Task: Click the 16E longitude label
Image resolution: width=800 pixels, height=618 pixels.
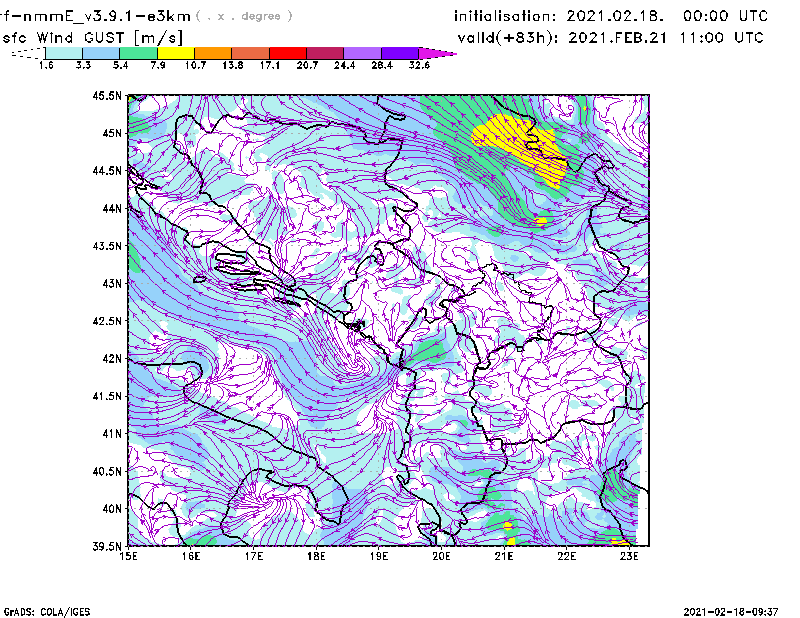Action: pyautogui.click(x=191, y=556)
